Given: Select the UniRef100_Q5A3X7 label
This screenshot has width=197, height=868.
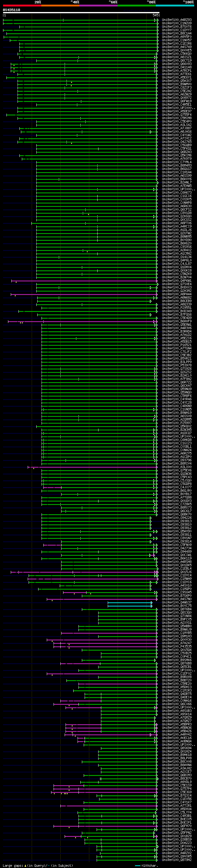Looking at the screenshot, I should 177,81.
